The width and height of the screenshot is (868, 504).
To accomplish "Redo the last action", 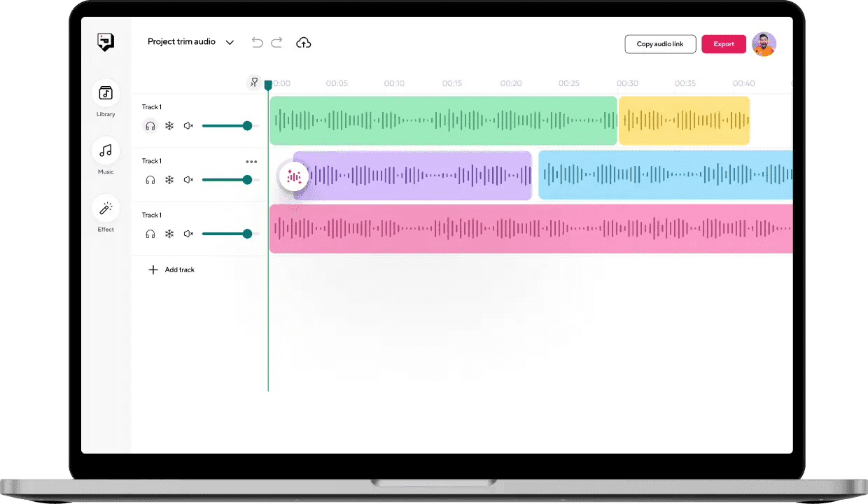I will point(276,43).
